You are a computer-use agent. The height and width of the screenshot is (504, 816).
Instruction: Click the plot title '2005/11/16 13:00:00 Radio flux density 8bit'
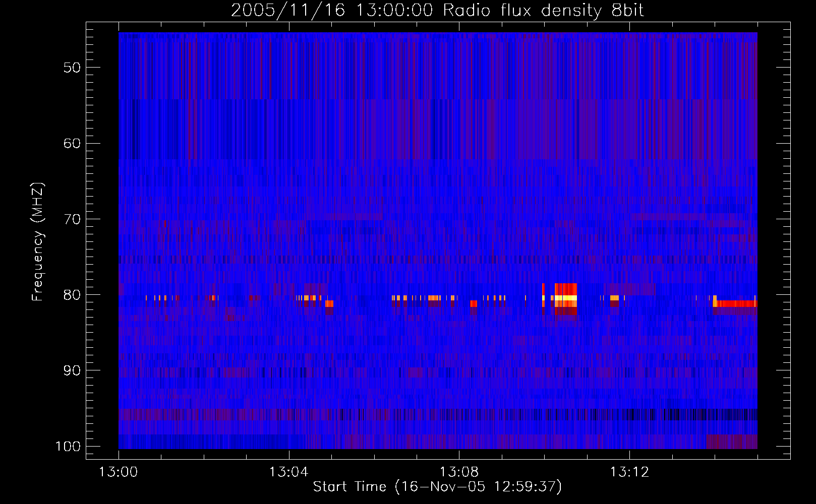click(x=437, y=10)
